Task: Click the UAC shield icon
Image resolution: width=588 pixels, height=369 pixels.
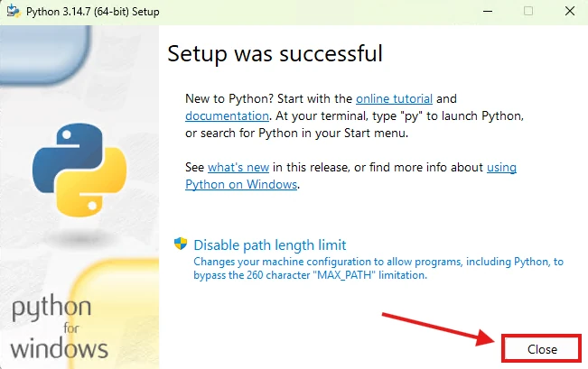Action: [x=181, y=244]
